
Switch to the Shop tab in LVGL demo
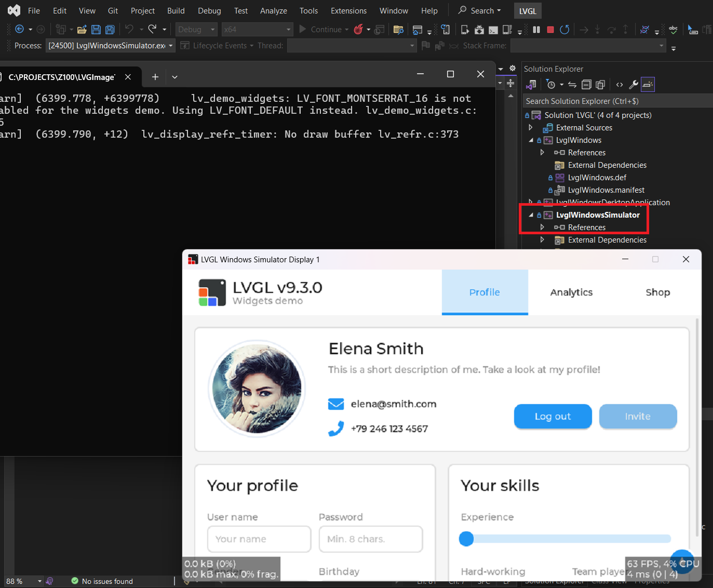657,292
